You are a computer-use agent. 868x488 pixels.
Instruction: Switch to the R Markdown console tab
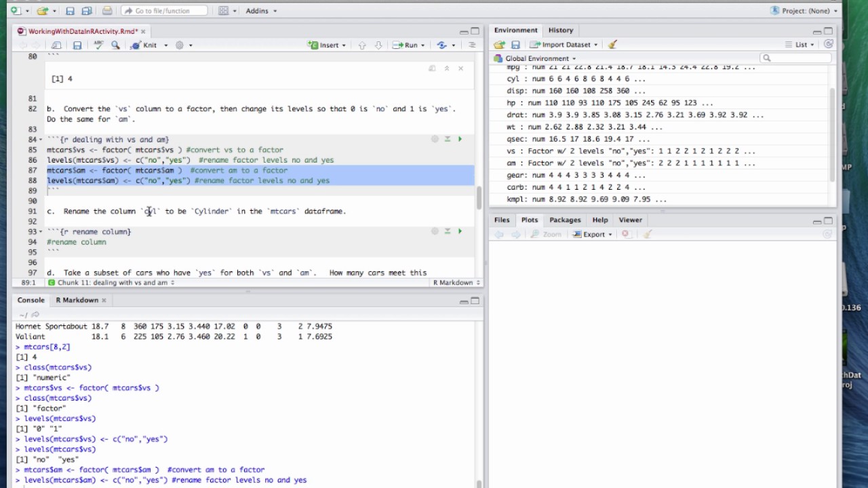click(77, 300)
